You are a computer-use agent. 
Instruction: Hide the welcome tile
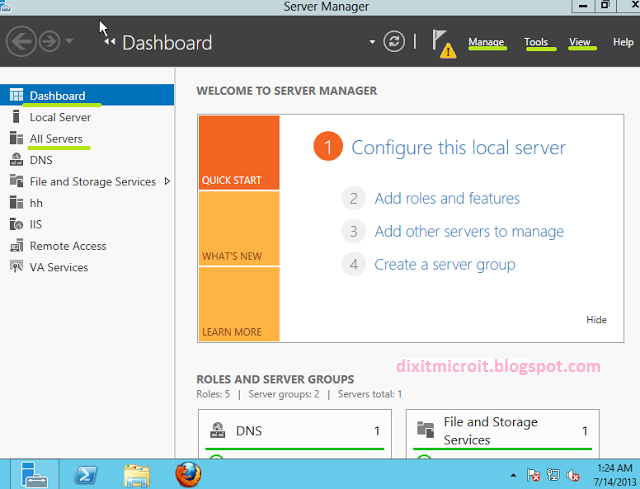[596, 320]
